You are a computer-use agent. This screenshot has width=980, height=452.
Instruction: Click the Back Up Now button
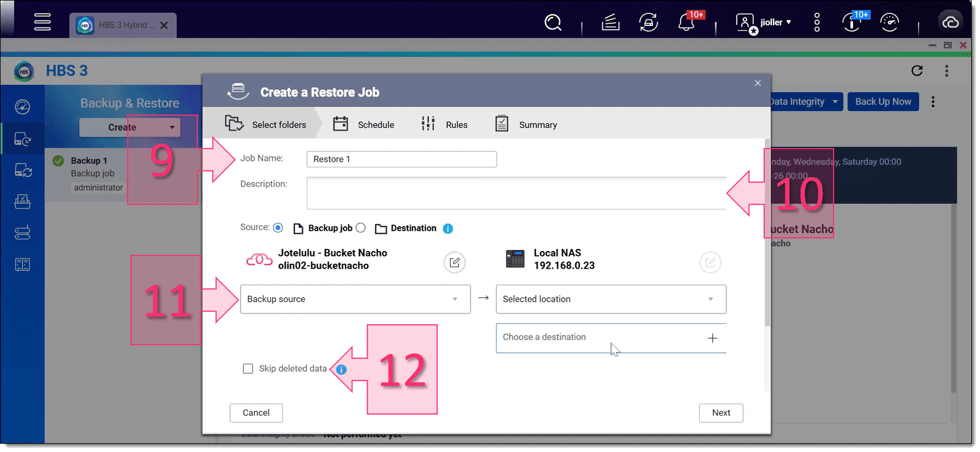[x=883, y=101]
